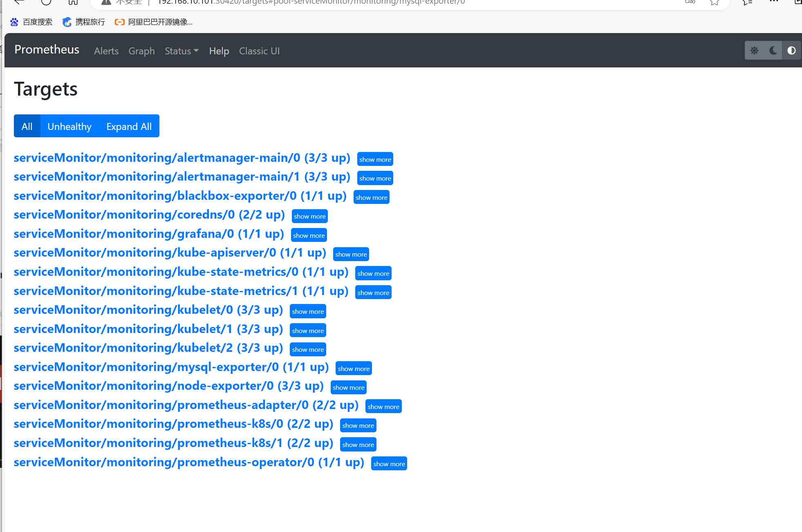Open kubelet/2 target pool link

point(148,348)
